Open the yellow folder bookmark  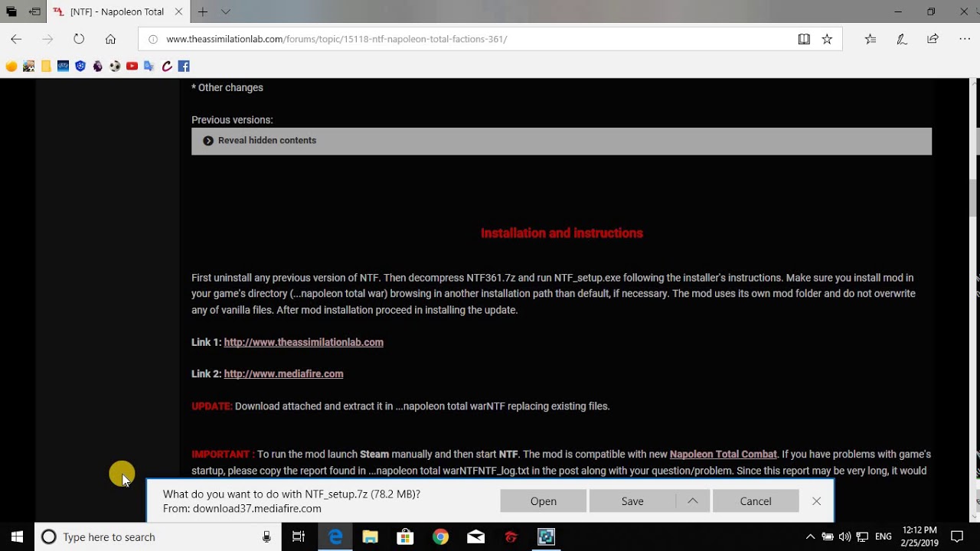point(46,67)
